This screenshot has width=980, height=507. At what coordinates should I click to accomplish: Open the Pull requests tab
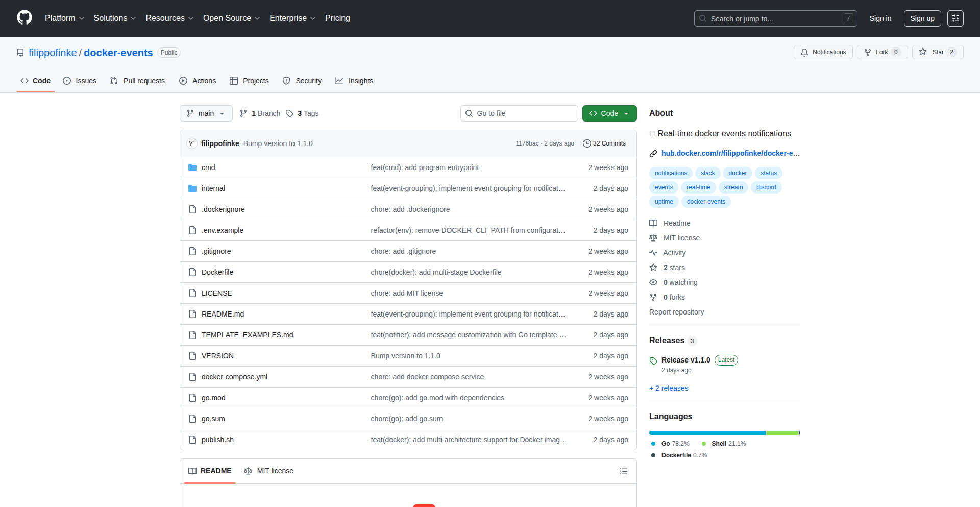point(138,81)
